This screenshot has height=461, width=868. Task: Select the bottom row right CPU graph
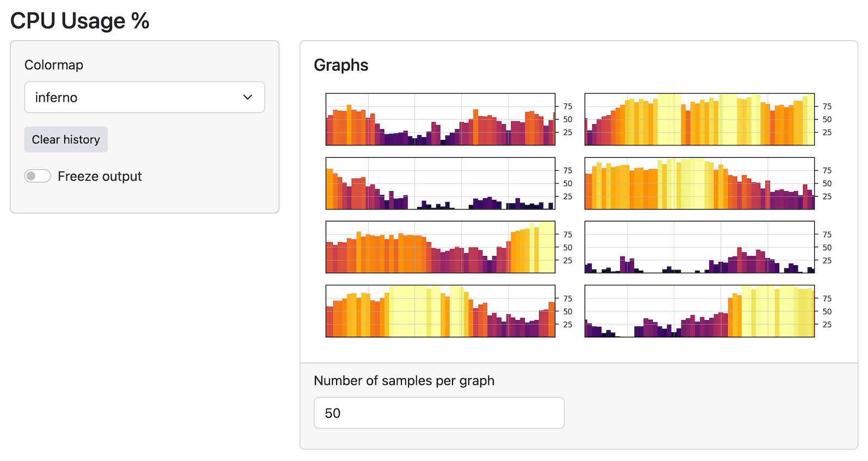[x=699, y=311]
